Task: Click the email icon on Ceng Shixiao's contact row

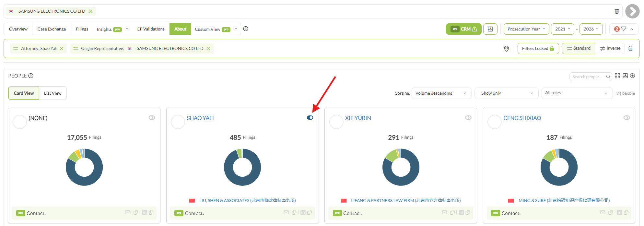Action: pos(603,212)
